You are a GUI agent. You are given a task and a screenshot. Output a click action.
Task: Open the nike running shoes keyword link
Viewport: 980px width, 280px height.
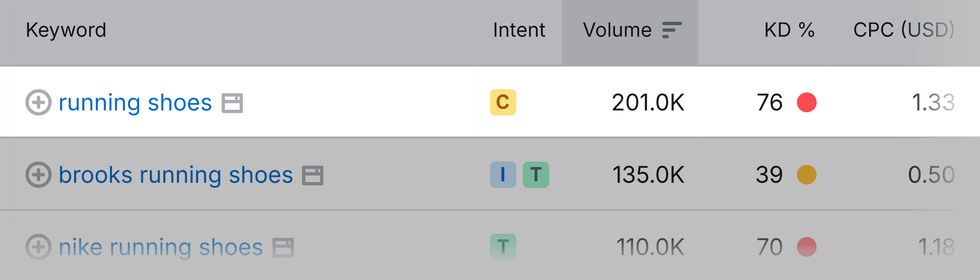[161, 247]
